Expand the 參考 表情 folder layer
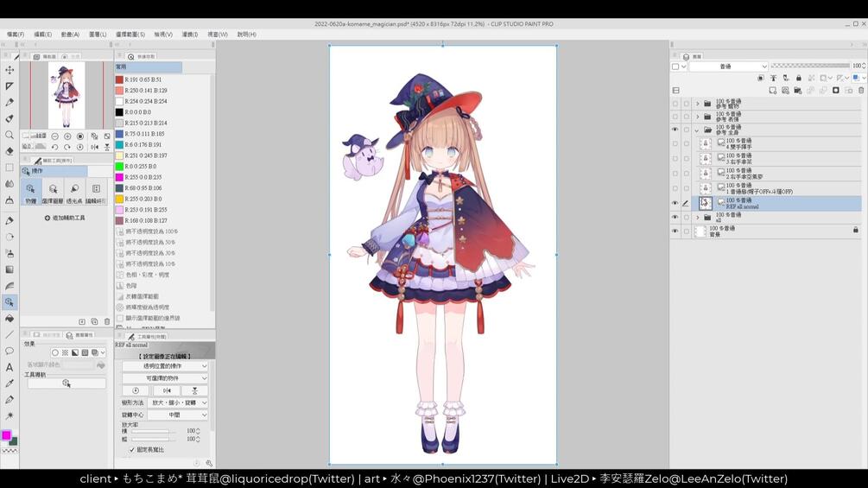 coord(698,117)
